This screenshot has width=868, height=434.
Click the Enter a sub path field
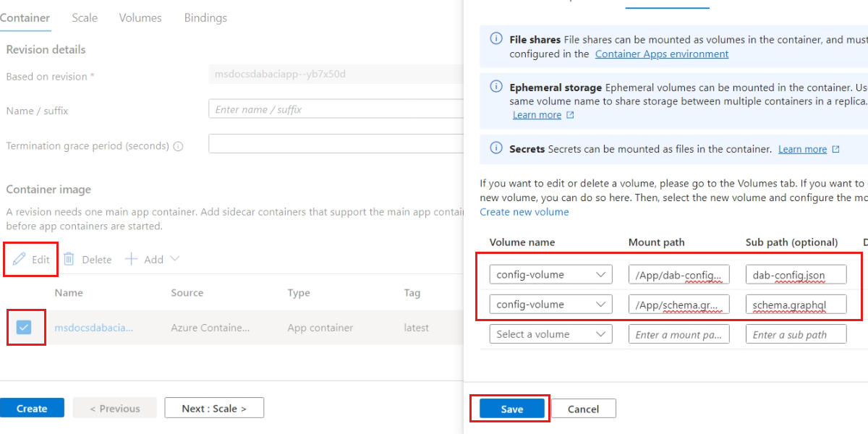pyautogui.click(x=796, y=333)
